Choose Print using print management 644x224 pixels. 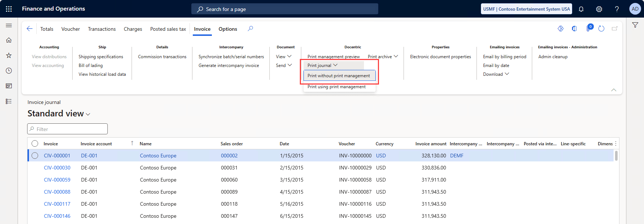pos(336,87)
